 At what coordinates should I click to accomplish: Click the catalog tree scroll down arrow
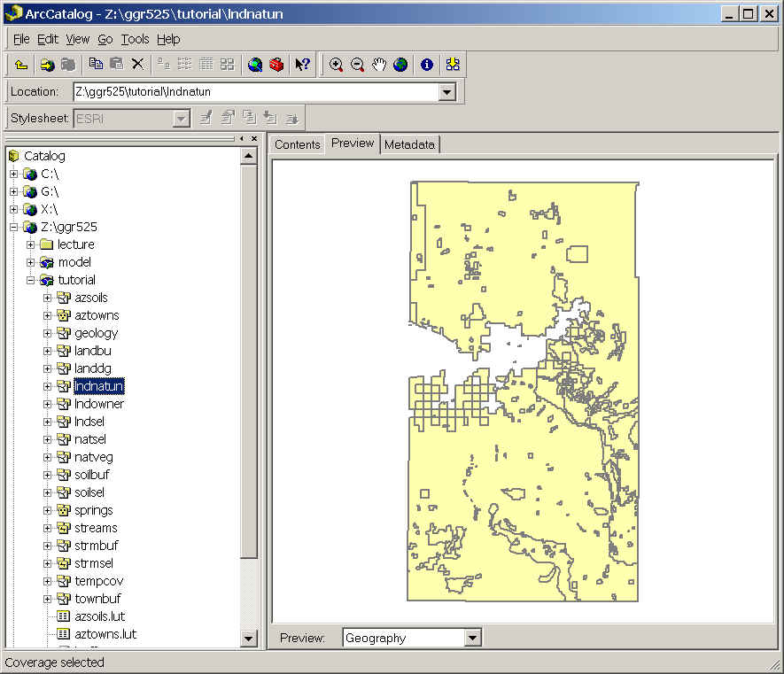point(249,639)
